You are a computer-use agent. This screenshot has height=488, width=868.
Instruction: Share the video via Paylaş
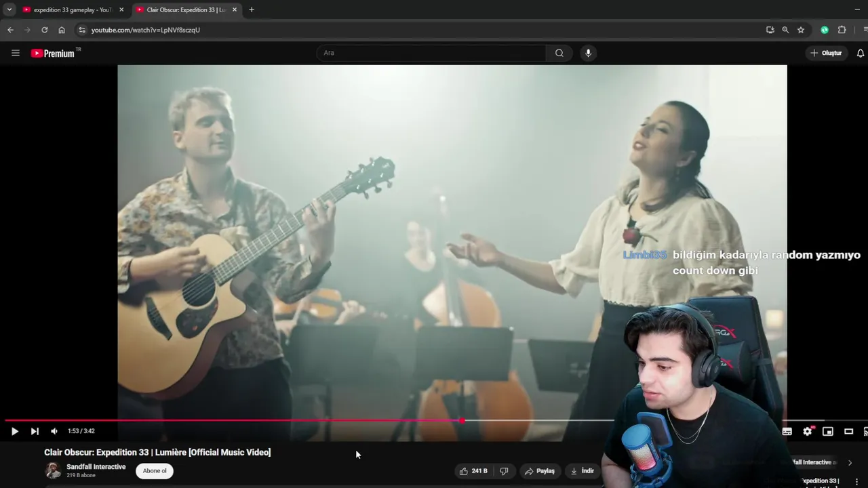[x=540, y=471]
